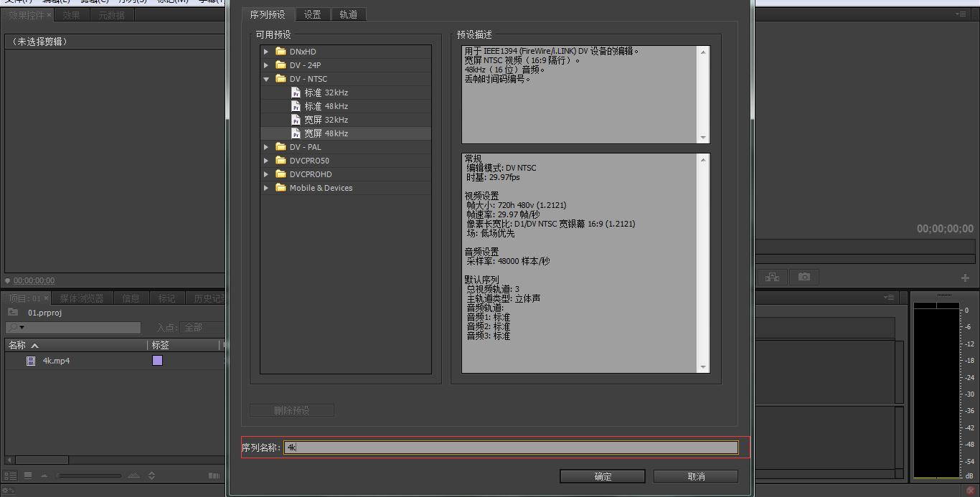Open the 轨道 tab

(349, 14)
